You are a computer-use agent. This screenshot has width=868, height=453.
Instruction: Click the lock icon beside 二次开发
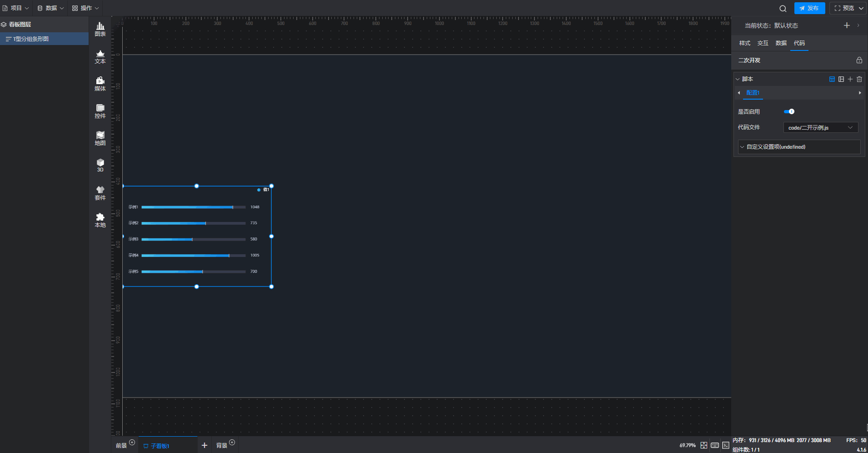(859, 60)
